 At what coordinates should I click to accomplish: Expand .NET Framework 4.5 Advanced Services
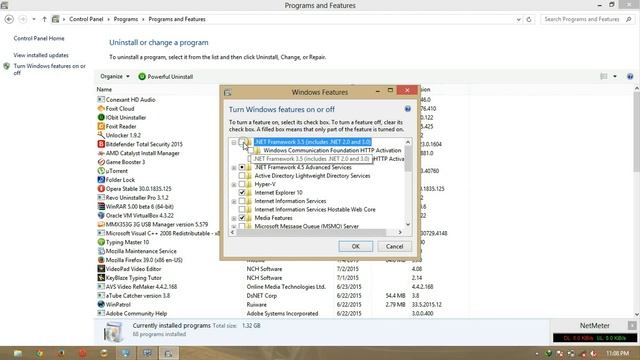tap(234, 168)
